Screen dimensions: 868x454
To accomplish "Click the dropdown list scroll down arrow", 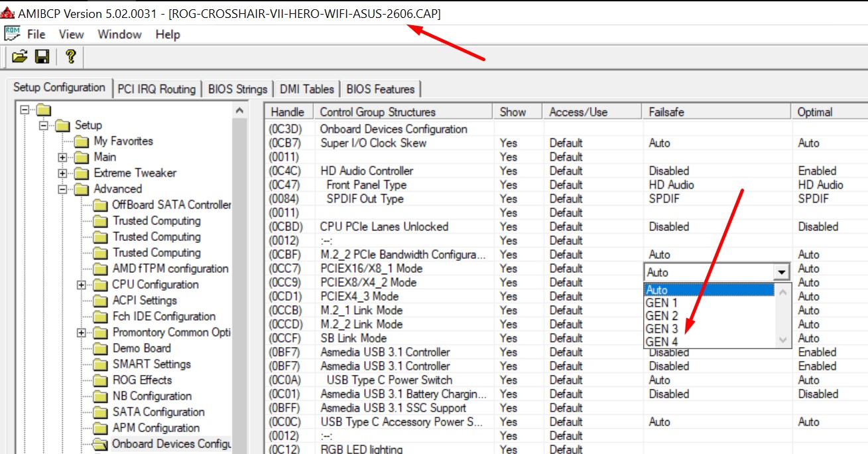I will pyautogui.click(x=782, y=339).
